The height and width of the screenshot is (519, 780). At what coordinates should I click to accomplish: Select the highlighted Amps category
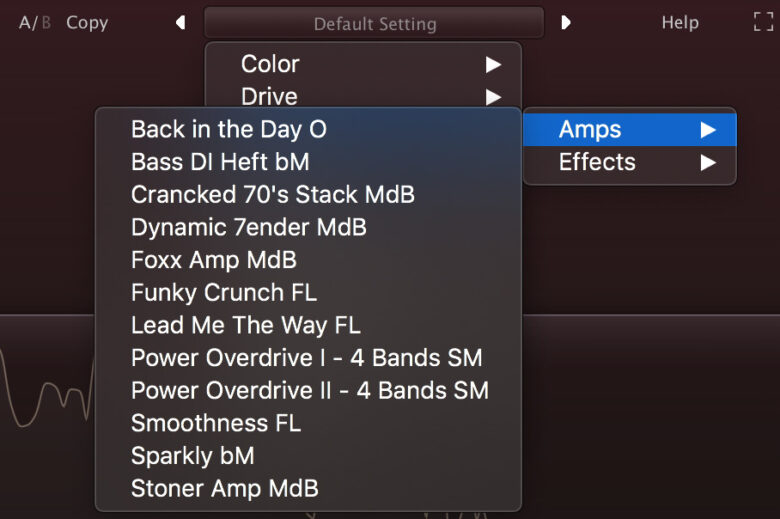[x=630, y=129]
